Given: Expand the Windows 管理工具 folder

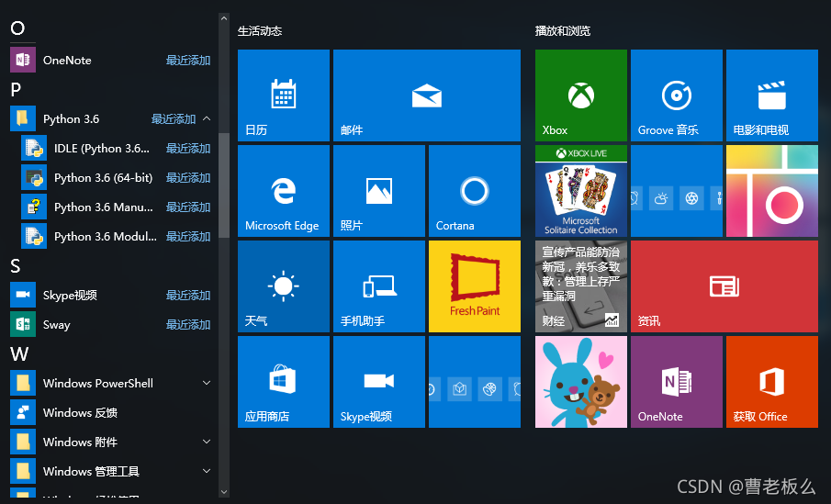Looking at the screenshot, I should point(207,471).
